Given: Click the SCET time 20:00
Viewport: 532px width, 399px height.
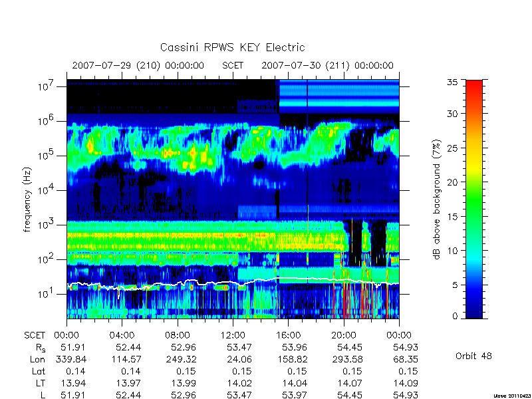Looking at the screenshot, I should click(344, 336).
